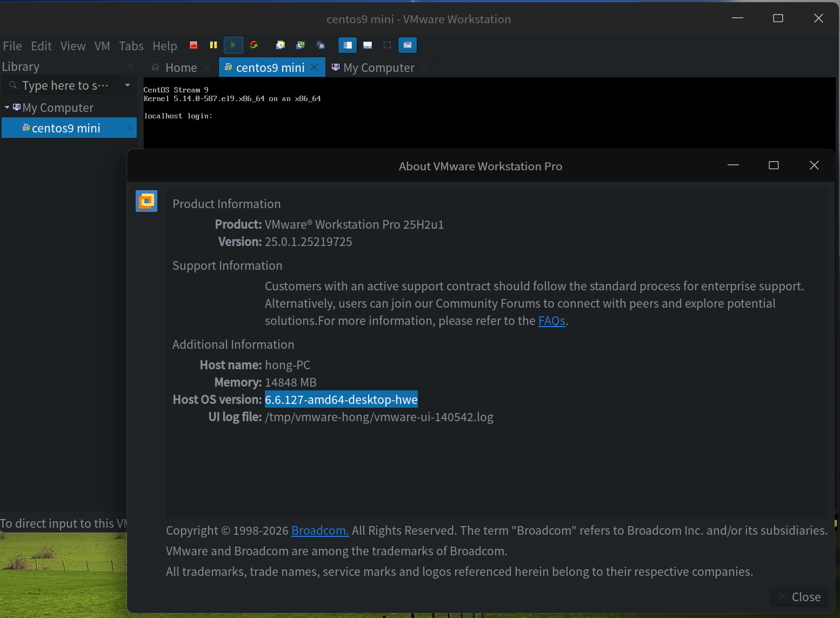Toggle the console view icon in toolbar
The image size is (840, 618).
[408, 45]
